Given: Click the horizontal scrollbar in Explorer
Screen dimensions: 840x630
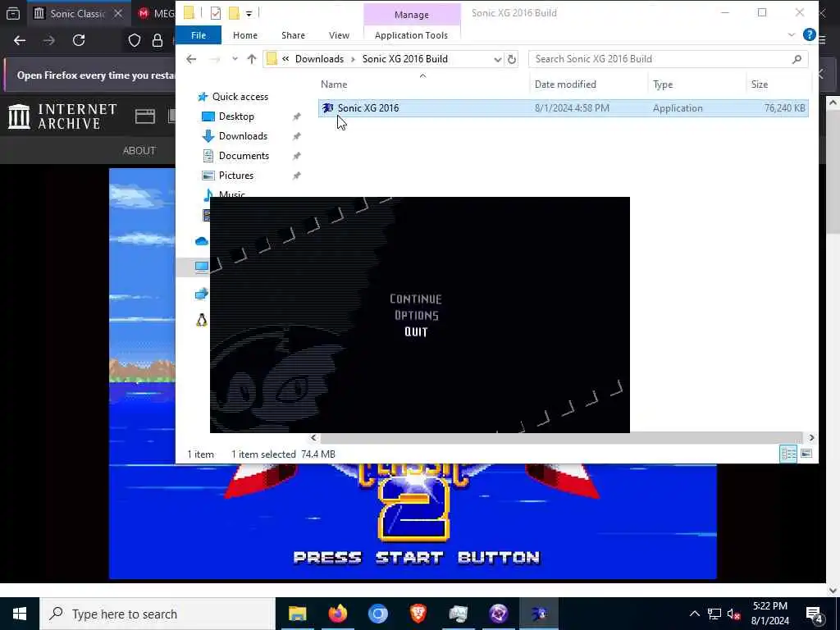Looking at the screenshot, I should [560, 438].
